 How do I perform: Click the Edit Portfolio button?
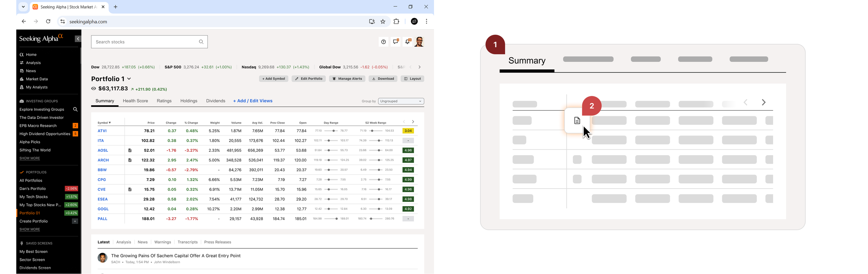tap(309, 79)
